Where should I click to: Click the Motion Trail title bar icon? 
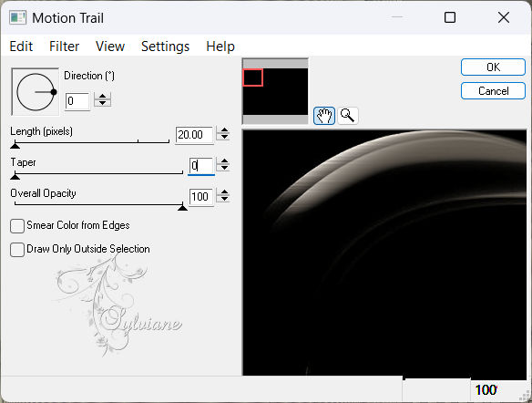17,17
